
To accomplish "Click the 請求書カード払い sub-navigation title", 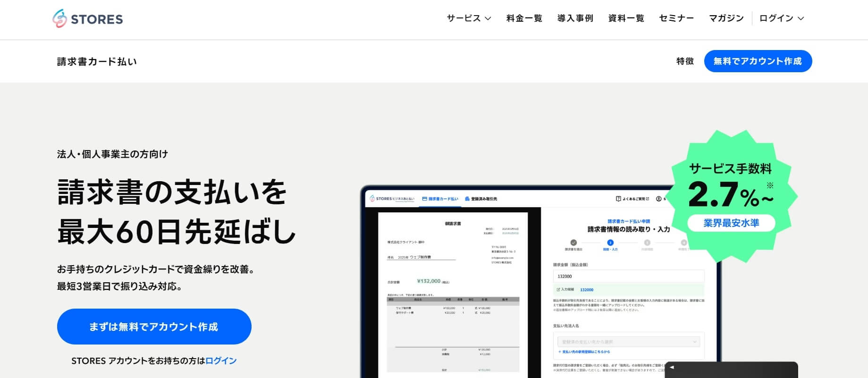I will pos(97,61).
